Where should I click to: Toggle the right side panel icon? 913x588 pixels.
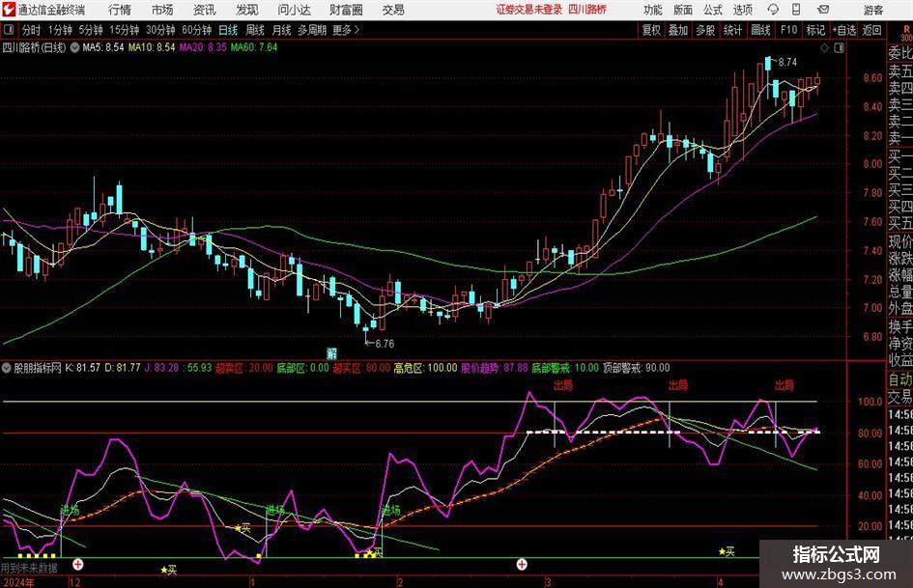839,48
